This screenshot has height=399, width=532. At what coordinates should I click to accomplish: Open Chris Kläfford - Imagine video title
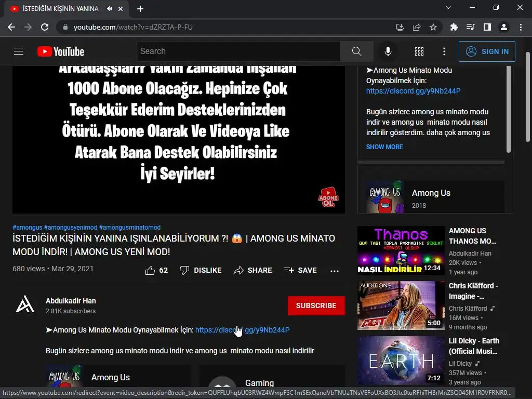(473, 291)
